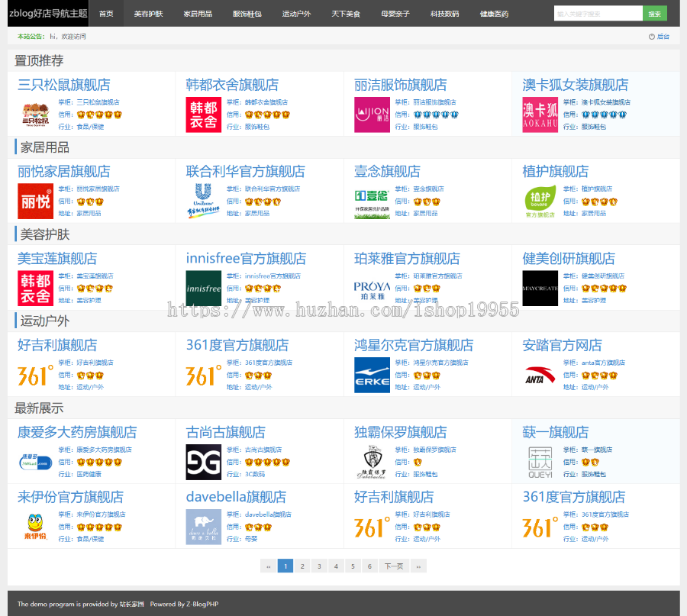Go to pagination page 3

tap(319, 566)
